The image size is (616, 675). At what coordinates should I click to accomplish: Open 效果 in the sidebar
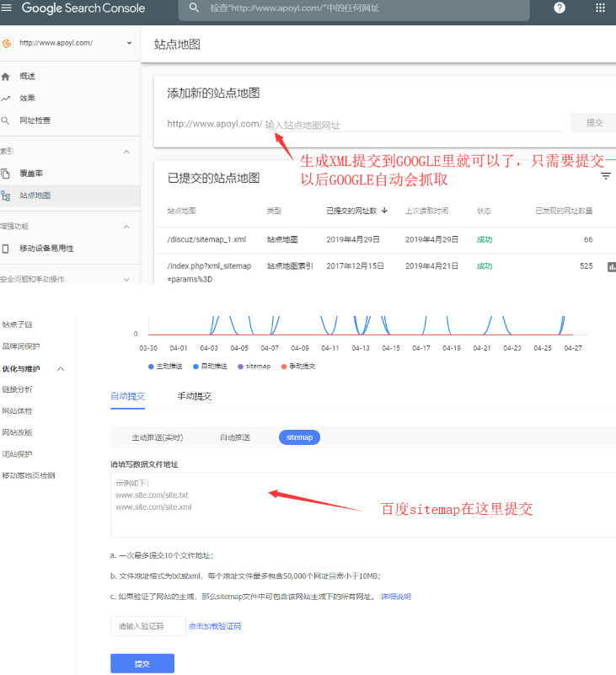tap(27, 98)
